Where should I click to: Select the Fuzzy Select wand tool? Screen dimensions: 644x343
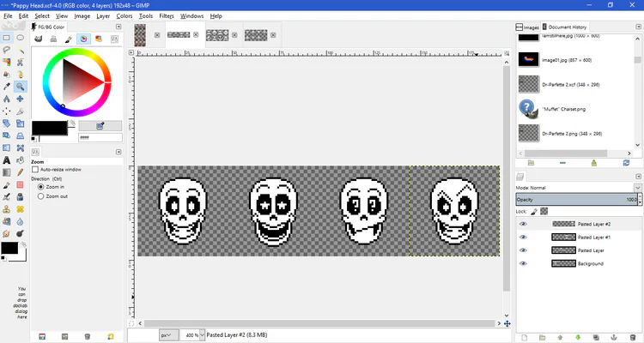[x=20, y=50]
